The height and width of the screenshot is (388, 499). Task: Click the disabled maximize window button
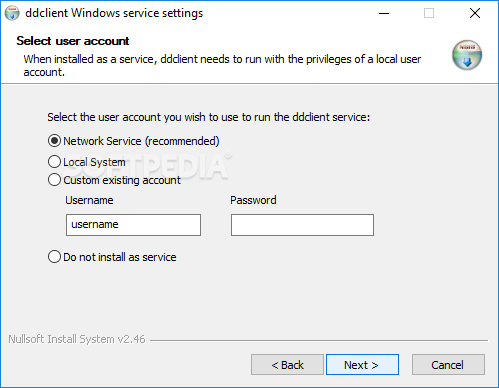coord(429,13)
